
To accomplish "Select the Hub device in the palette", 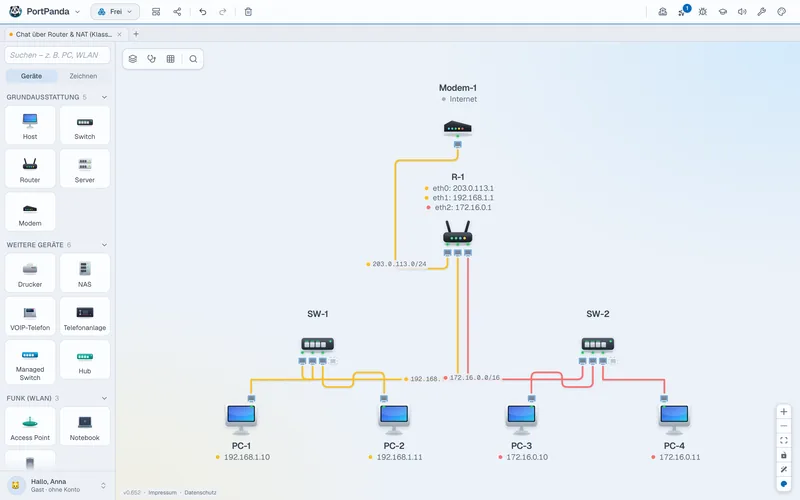I will (85, 360).
